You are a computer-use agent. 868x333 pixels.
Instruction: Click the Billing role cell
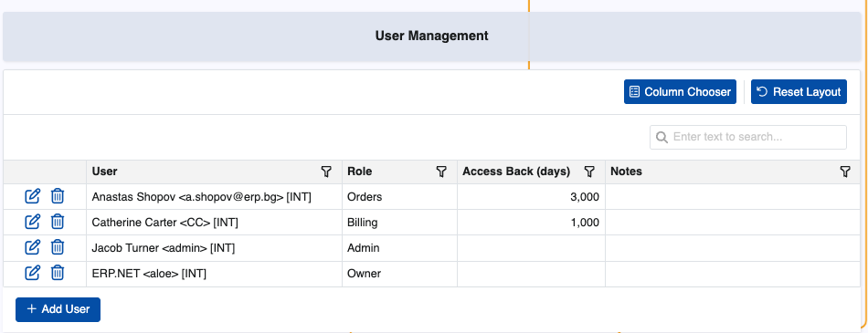pyautogui.click(x=399, y=223)
